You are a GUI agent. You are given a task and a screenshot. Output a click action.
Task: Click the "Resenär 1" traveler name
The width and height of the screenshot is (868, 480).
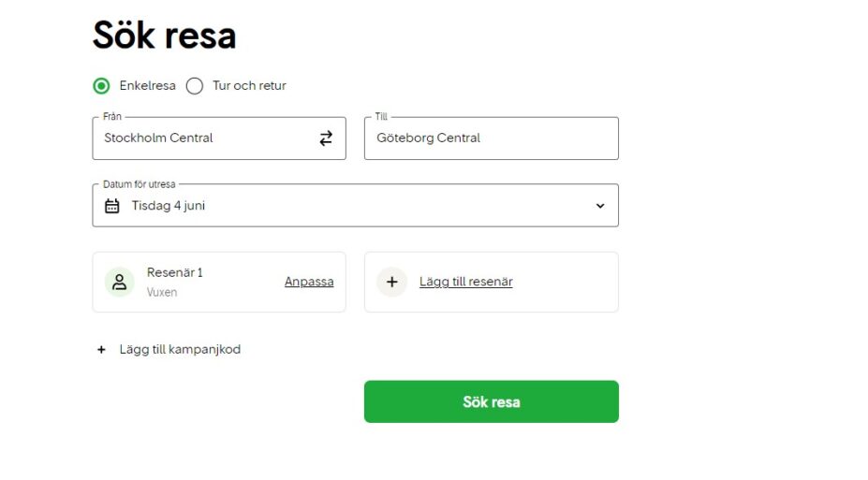(175, 273)
